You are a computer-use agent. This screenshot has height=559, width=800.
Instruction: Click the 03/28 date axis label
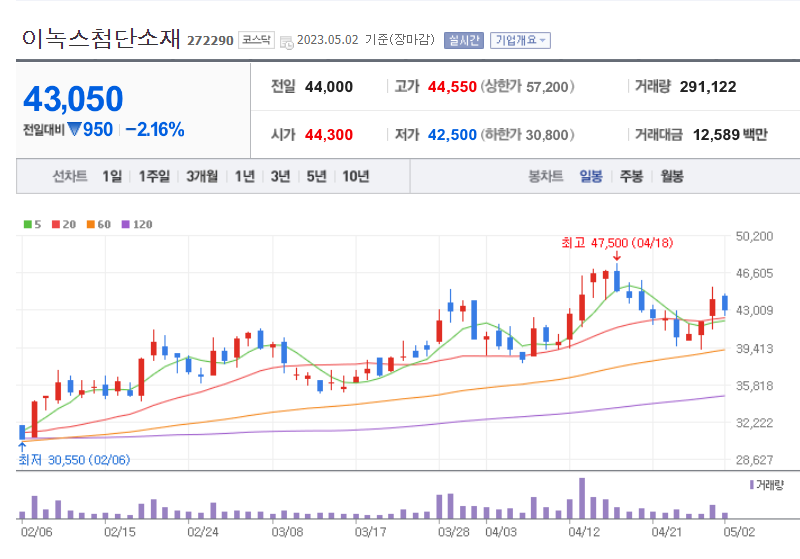[x=454, y=532]
